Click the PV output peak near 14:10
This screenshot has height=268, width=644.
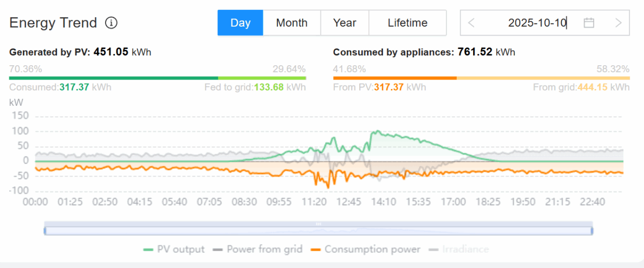[x=377, y=131]
